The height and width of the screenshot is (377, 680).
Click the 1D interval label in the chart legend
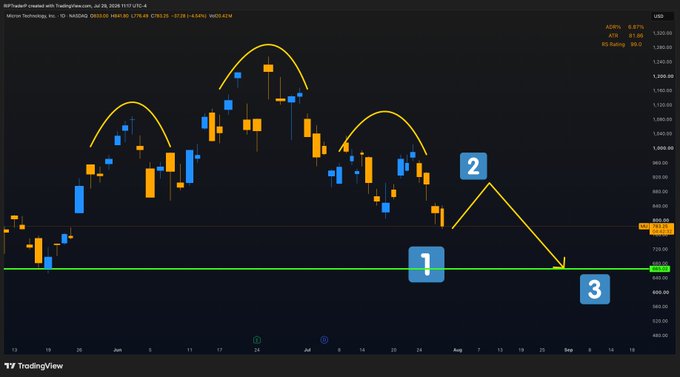pyautogui.click(x=62, y=16)
